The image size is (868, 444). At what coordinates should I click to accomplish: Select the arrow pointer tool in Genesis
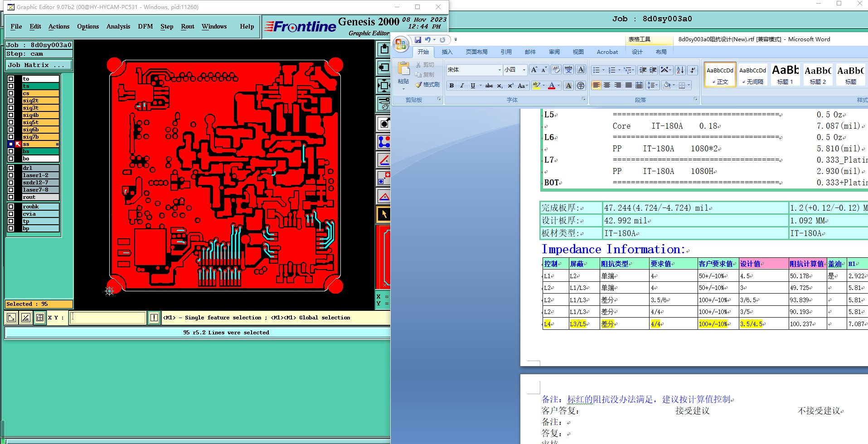tap(384, 214)
